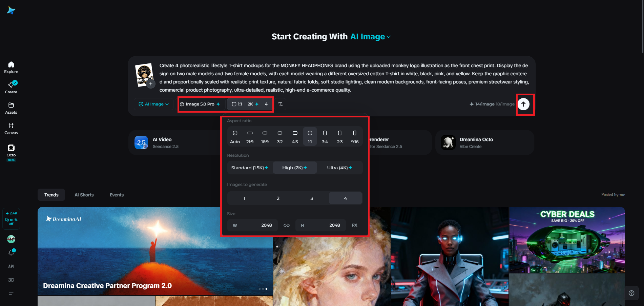Viewport: 644px width, 306px height.
Task: Check notifications via the bell icon
Action: (x=11, y=252)
